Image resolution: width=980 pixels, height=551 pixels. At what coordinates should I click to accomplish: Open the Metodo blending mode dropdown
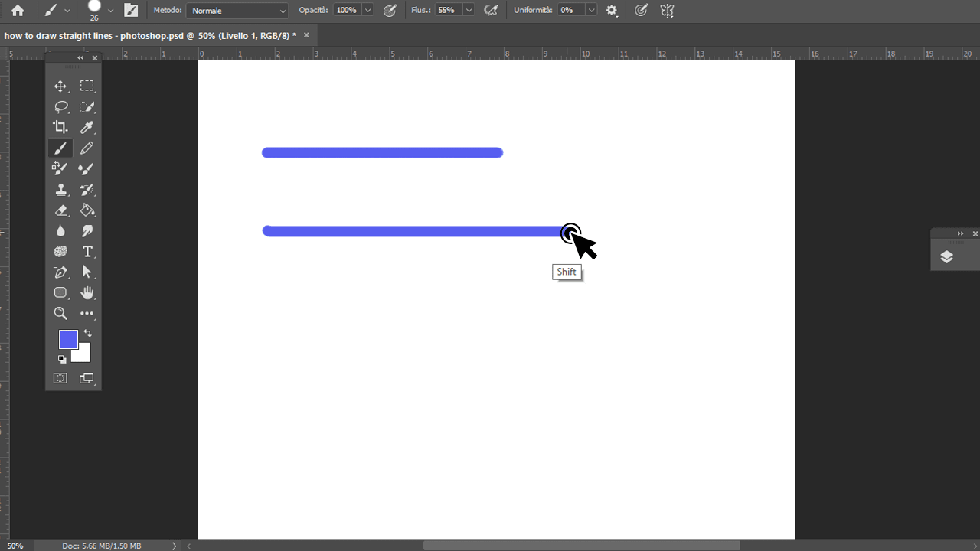(x=236, y=10)
